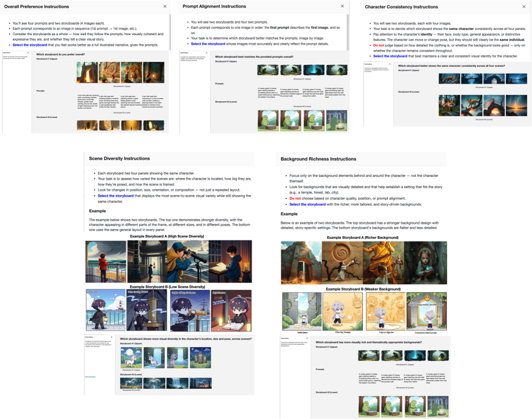The height and width of the screenshot is (419, 532).
Task: Click 'Select the storyboard' link in Character Consistency
Action: pyautogui.click(x=390, y=56)
